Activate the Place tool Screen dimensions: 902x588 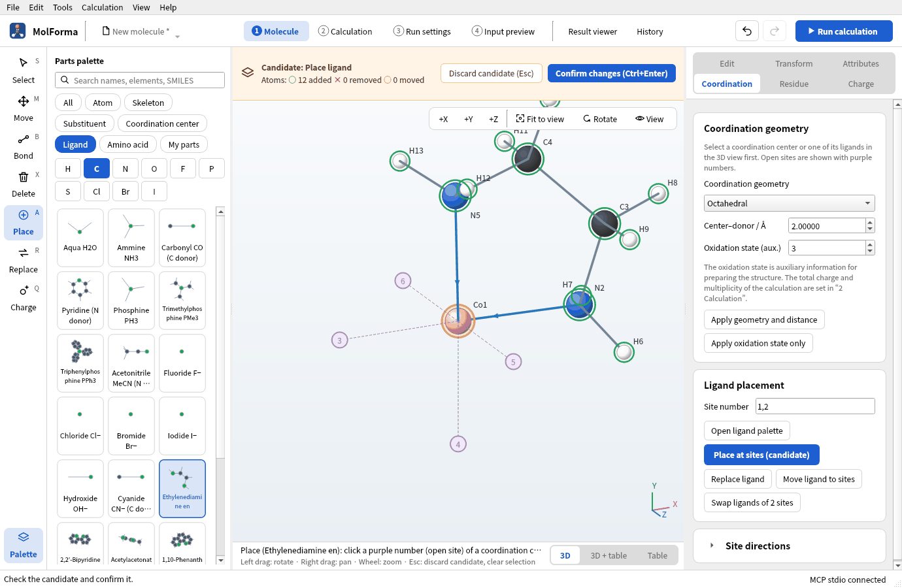pyautogui.click(x=24, y=222)
